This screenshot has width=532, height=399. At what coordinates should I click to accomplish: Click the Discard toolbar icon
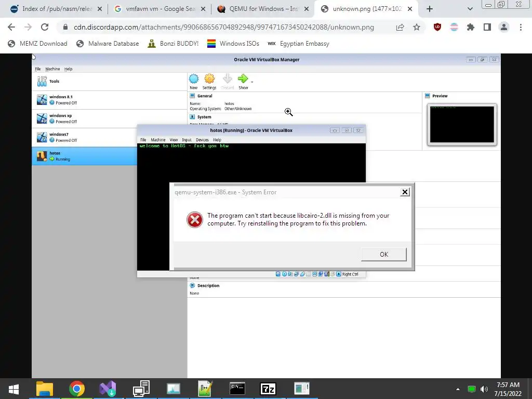point(228,82)
